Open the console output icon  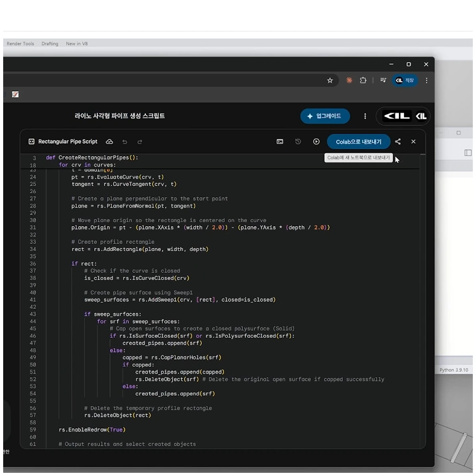[x=280, y=142]
